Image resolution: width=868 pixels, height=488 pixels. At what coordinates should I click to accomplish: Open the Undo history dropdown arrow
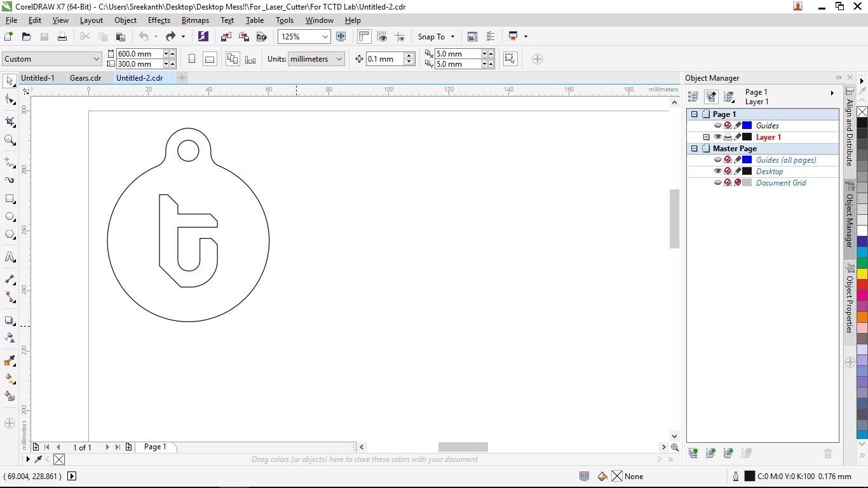click(156, 37)
